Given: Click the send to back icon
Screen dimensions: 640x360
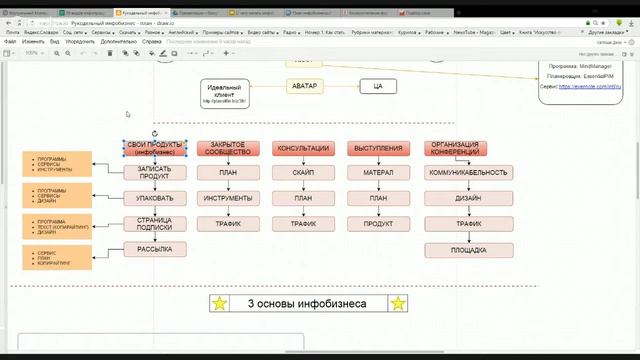Looking at the screenshot, I should (x=136, y=53).
